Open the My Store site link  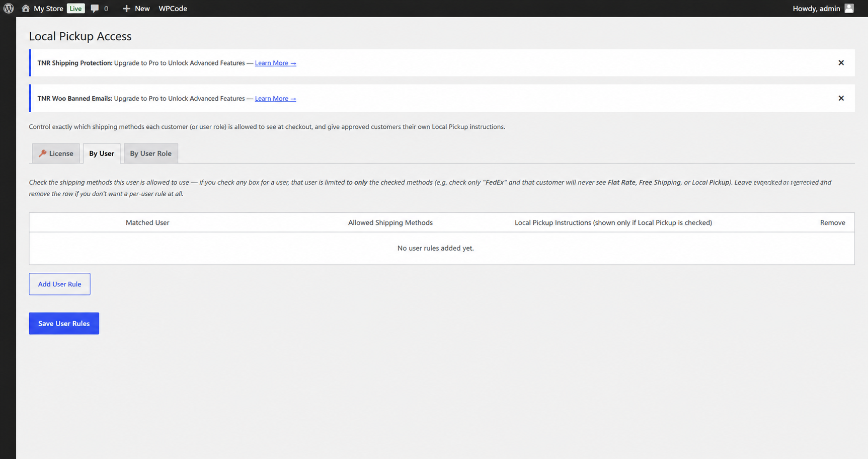[x=48, y=9]
